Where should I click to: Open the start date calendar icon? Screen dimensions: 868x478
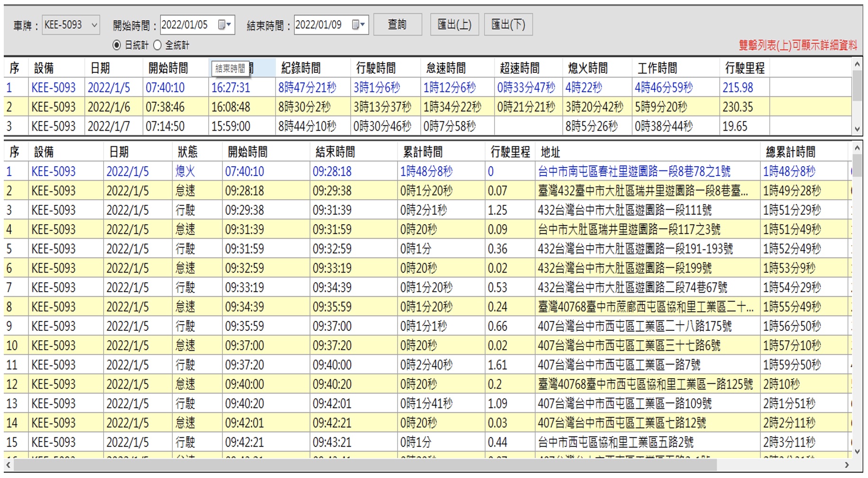[221, 25]
